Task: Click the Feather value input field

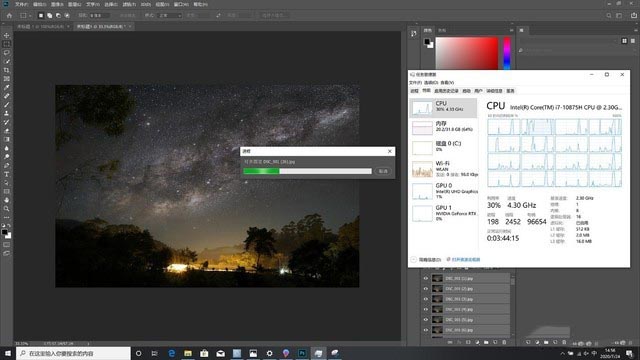Action: coord(99,16)
